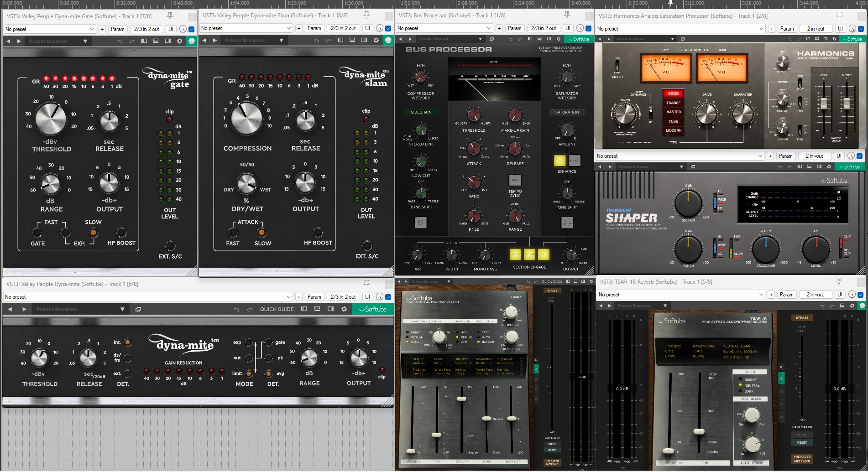Open the No preset dropdown for Harmonics
Image resolution: width=868 pixels, height=472 pixels.
click(x=762, y=28)
